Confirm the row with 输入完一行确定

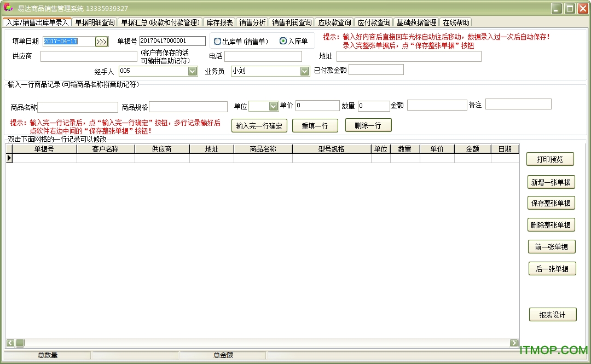click(x=259, y=125)
